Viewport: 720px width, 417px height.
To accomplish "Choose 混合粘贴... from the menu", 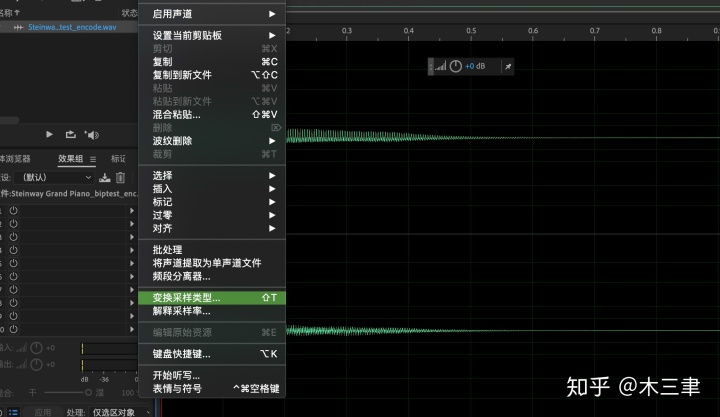I will (212, 114).
